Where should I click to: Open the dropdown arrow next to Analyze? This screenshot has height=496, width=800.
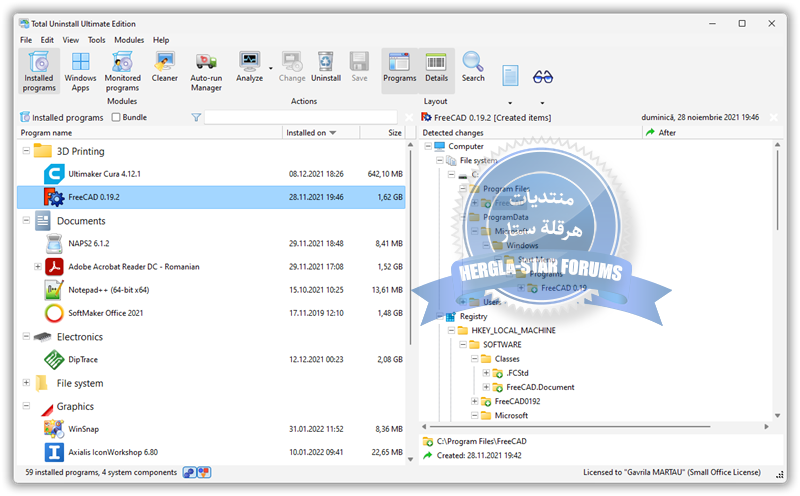pyautogui.click(x=271, y=68)
